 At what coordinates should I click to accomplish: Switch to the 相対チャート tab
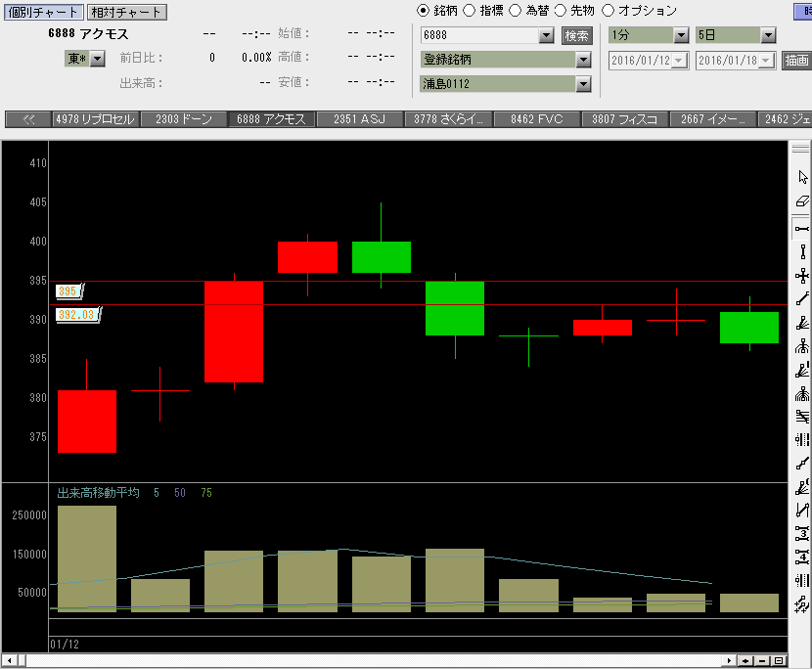(x=127, y=12)
